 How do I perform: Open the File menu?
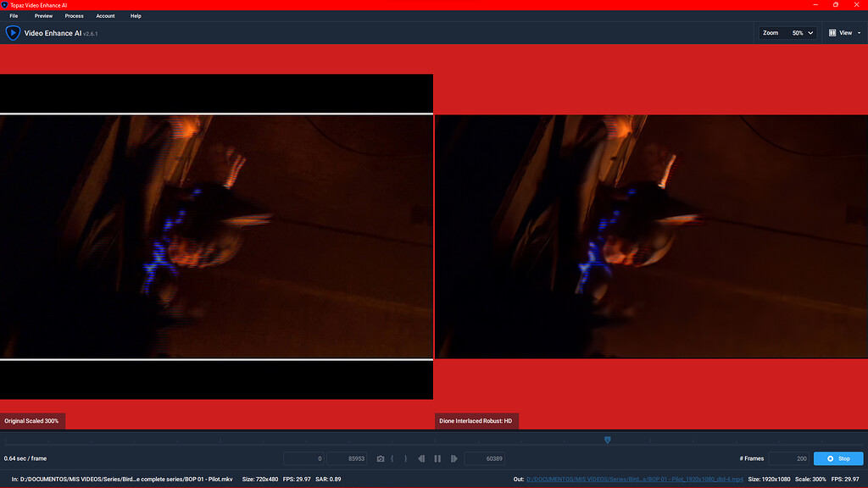point(14,15)
